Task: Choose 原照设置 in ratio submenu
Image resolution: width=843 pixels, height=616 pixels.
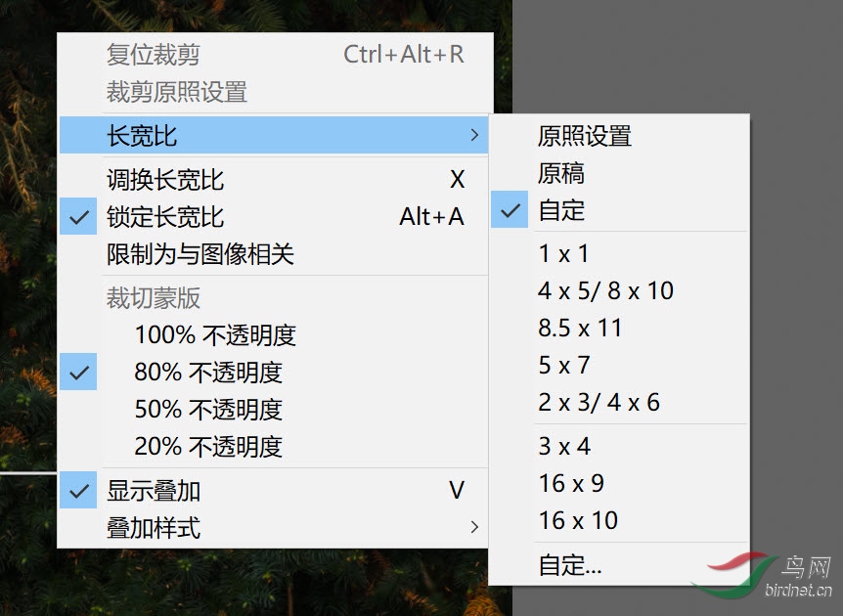Action: [619, 136]
